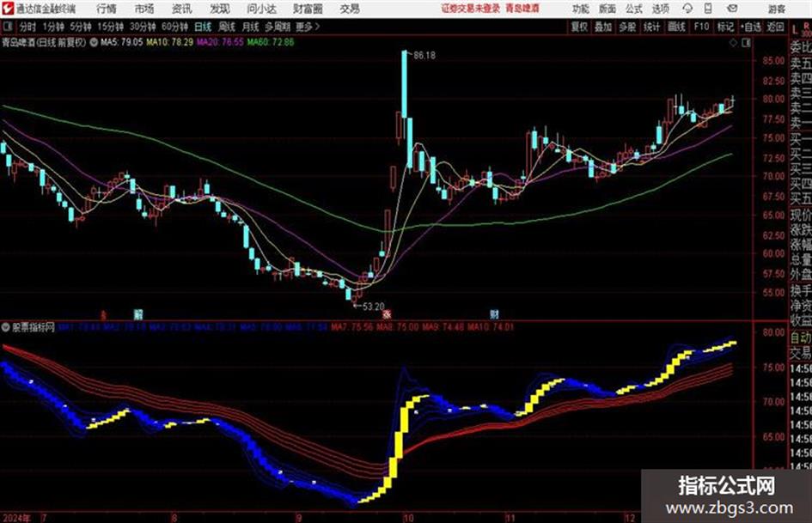Click the 通达信 red logo icon

pyautogui.click(x=8, y=9)
